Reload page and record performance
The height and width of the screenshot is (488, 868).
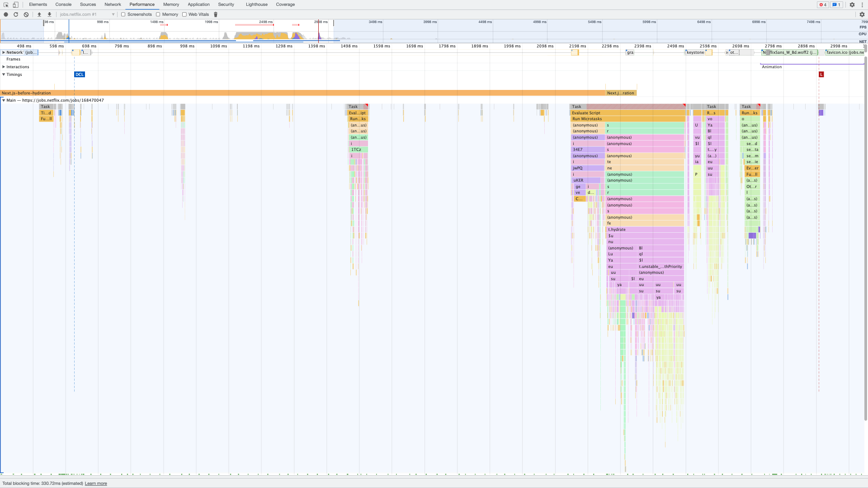[16, 14]
